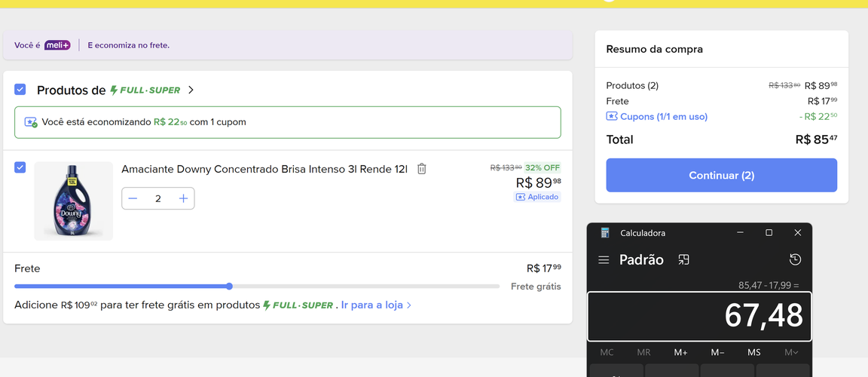Click the free shipping progress bar handle
Viewport: 868px width, 377px height.
tap(229, 287)
